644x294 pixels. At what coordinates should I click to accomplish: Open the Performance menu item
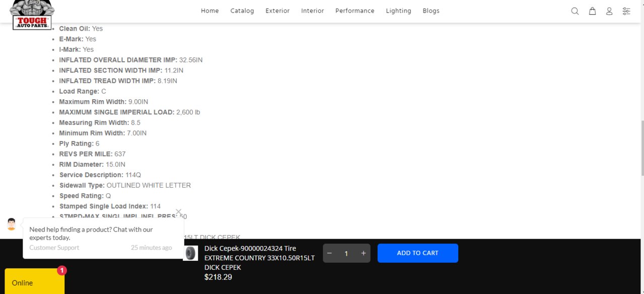click(355, 11)
